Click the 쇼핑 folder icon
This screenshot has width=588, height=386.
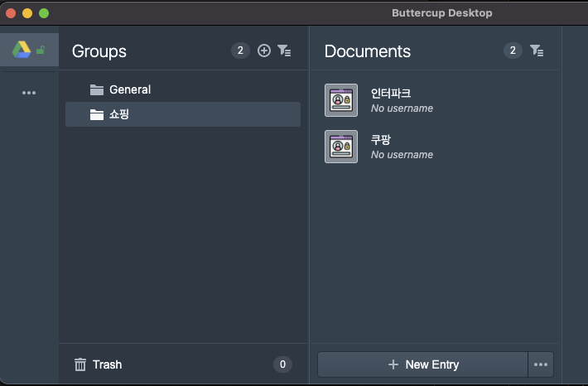[x=97, y=114]
